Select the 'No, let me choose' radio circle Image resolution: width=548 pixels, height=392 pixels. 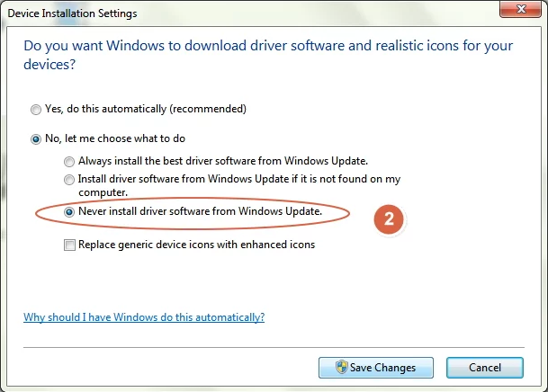(x=36, y=139)
